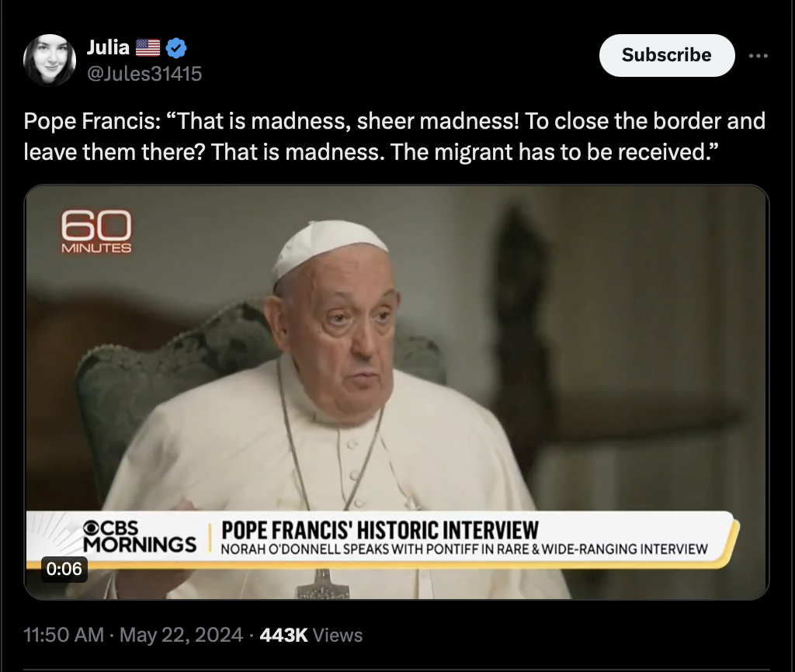Image resolution: width=795 pixels, height=672 pixels.
Task: Click the Pope Francis' Historic Interview headline
Action: [x=380, y=531]
